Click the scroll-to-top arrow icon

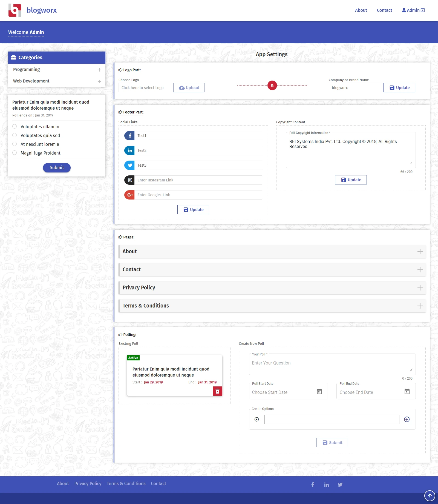pyautogui.click(x=430, y=496)
